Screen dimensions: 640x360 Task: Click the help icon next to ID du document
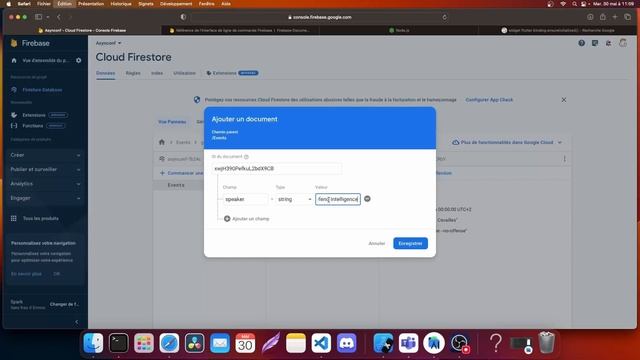246,157
